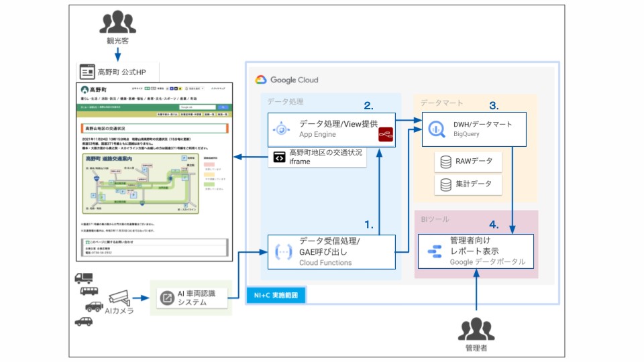Select the 管理者向けレポート表示 box
The height and width of the screenshot is (362, 644).
click(x=476, y=251)
